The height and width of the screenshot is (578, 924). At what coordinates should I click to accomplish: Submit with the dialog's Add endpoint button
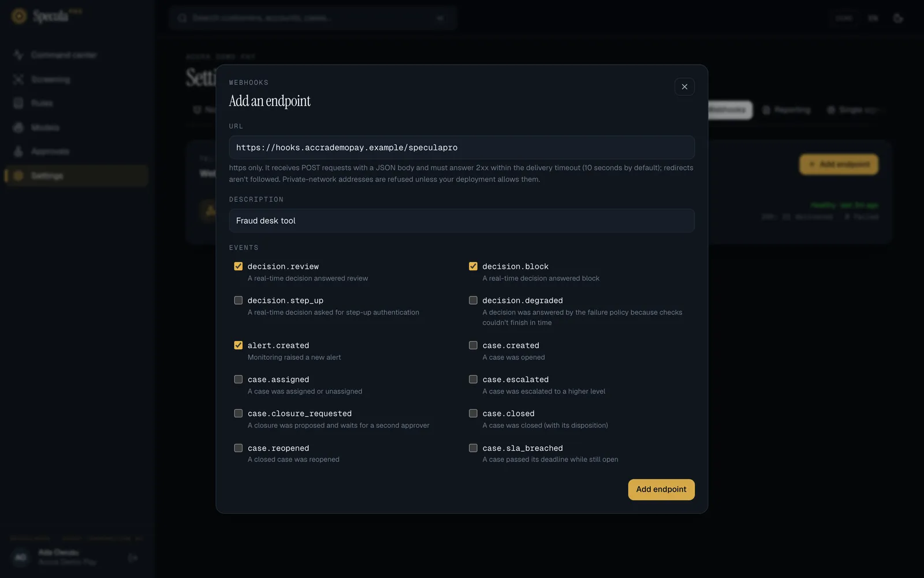coord(661,490)
